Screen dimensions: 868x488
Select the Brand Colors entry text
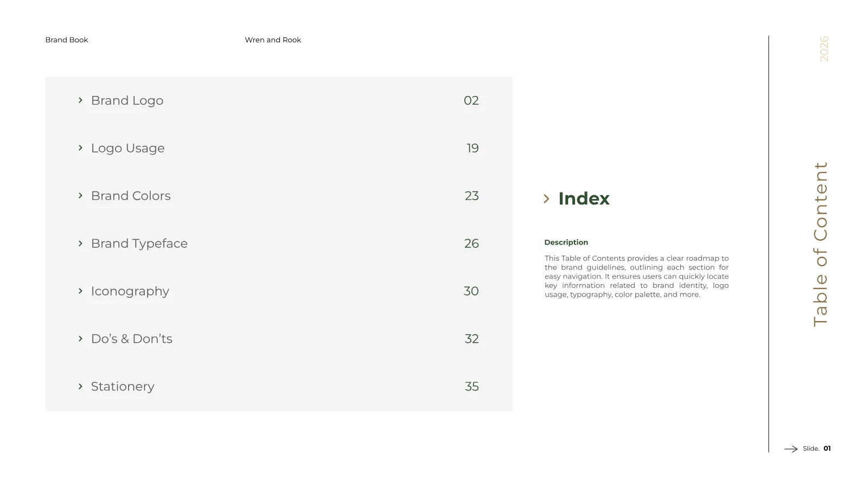[x=131, y=196]
